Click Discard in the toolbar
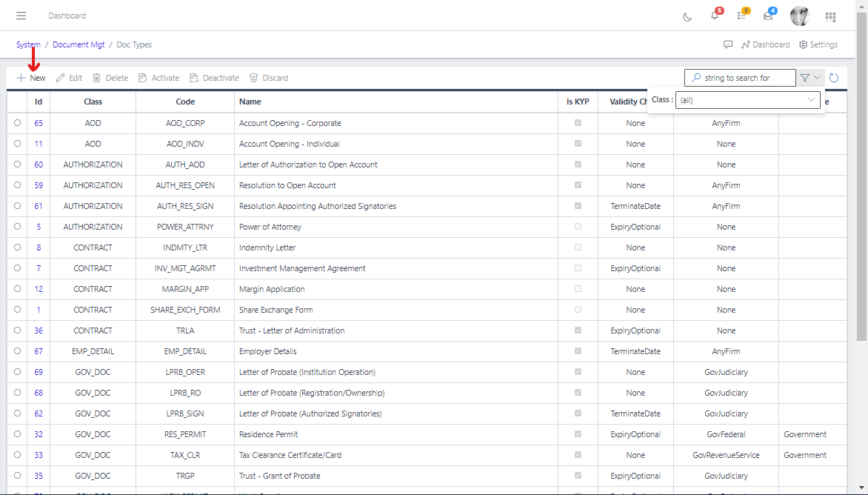This screenshot has height=495, width=868. (x=269, y=78)
